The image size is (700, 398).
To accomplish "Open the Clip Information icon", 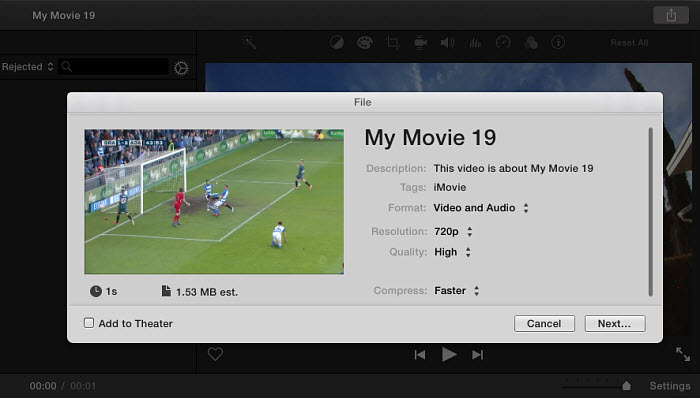I will pyautogui.click(x=558, y=42).
